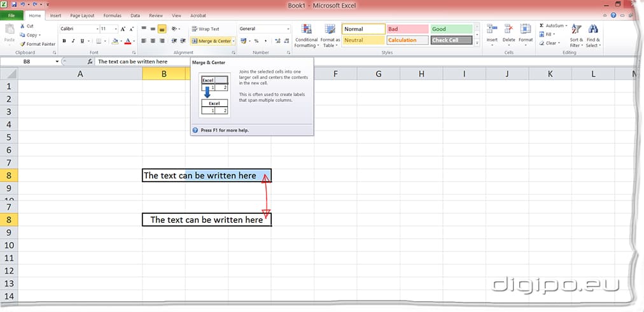Screen dimensions: 644x312
Task: Center text horizontally in the cell
Action: (153, 41)
